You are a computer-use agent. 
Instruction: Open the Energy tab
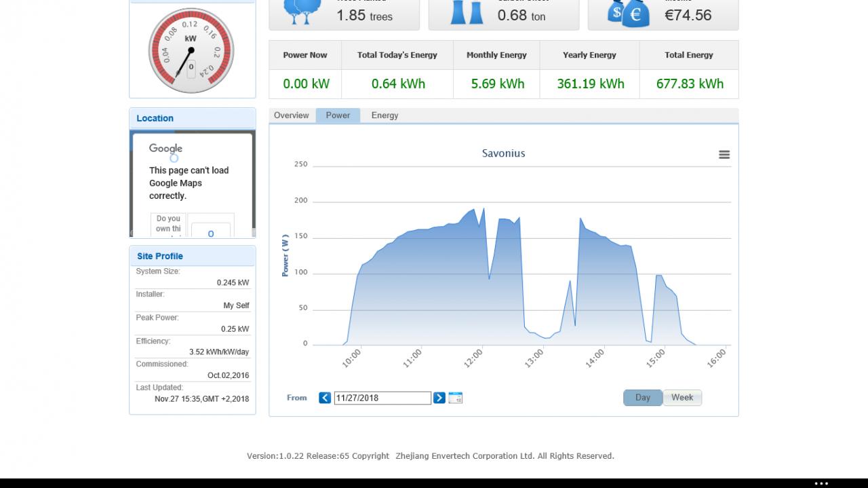384,115
